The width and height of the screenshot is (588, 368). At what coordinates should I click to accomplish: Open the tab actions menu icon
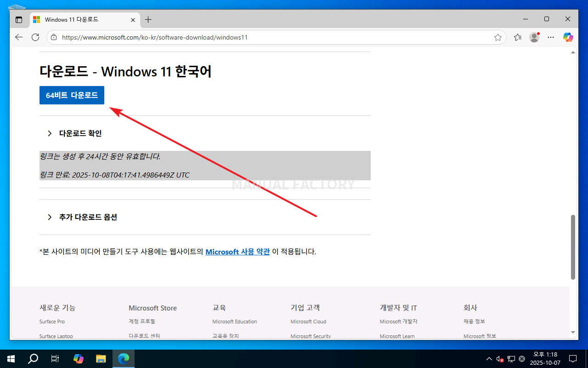click(x=19, y=20)
